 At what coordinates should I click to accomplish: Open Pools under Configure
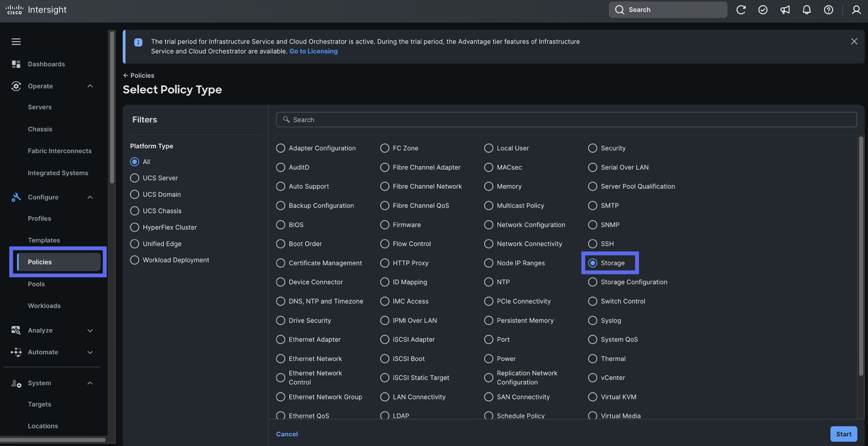(x=36, y=284)
